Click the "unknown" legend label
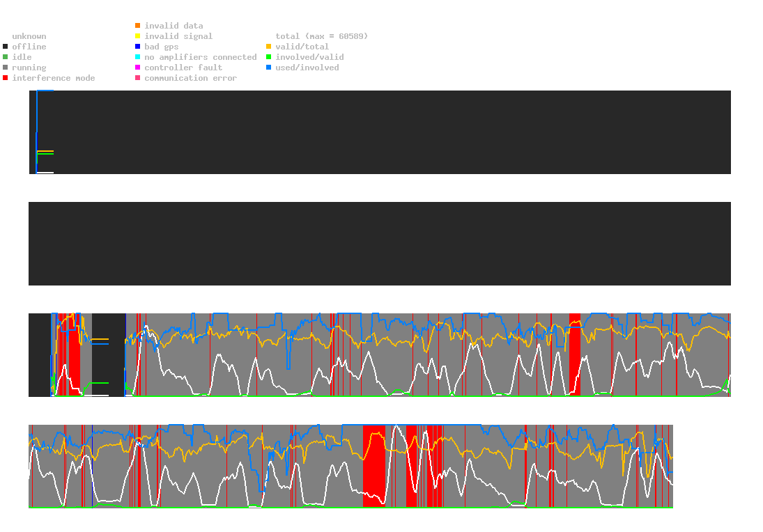The image size is (763, 532). point(29,36)
